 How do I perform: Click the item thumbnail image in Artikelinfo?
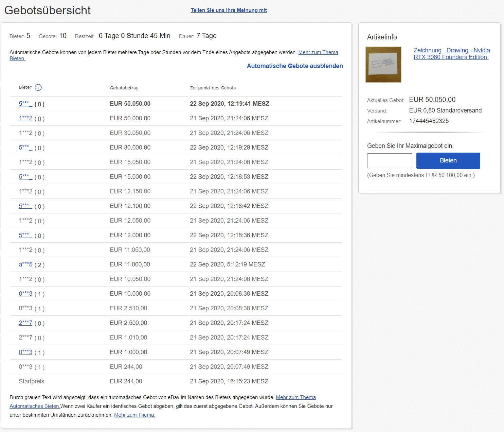383,65
